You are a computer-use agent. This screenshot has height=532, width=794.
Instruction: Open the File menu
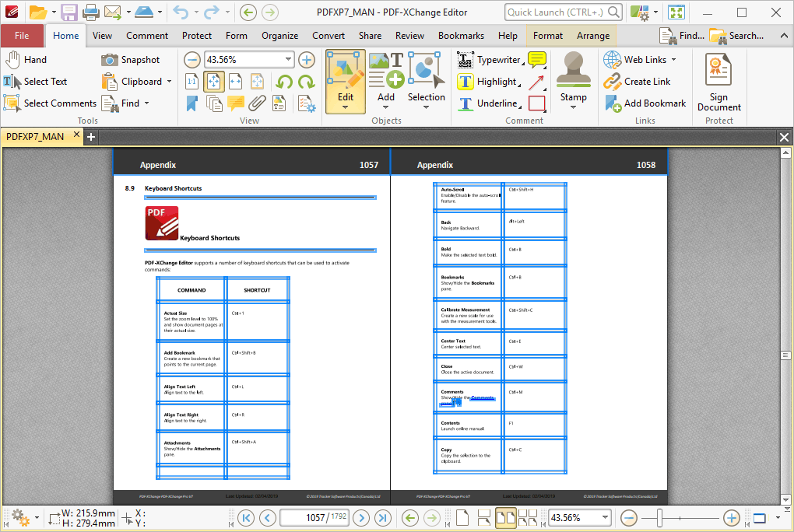(22, 36)
